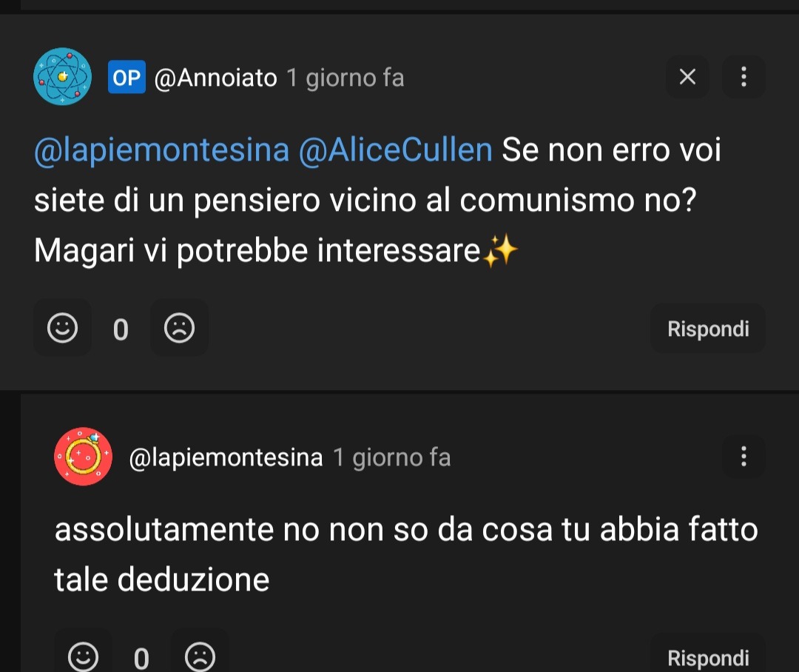Upvote lapiemontesina's reply with smiley face

[x=83, y=656]
